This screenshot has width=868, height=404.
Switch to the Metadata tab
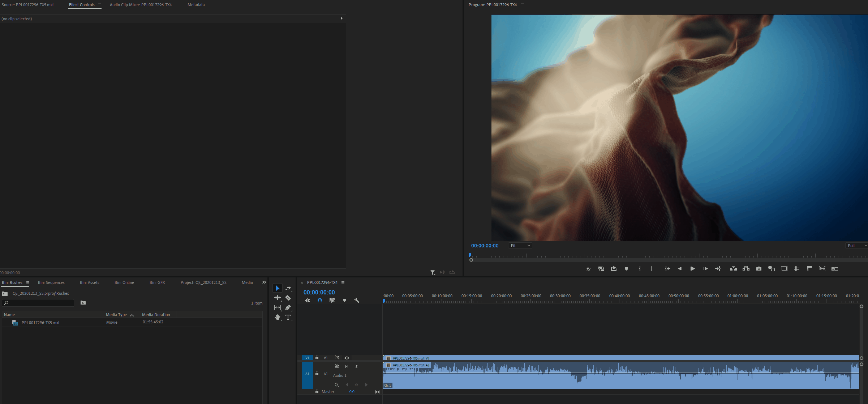(196, 5)
